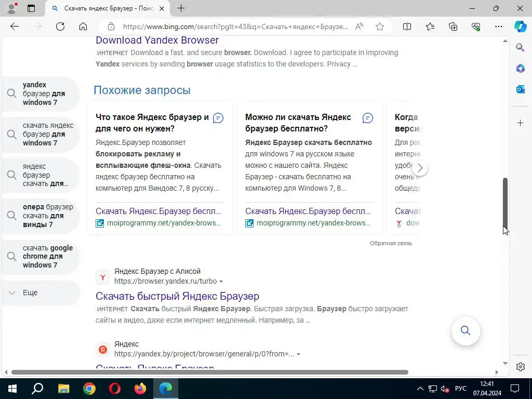Open Browser essentials heart icon
Image resolution: width=532 pixels, height=399 pixels.
[476, 26]
